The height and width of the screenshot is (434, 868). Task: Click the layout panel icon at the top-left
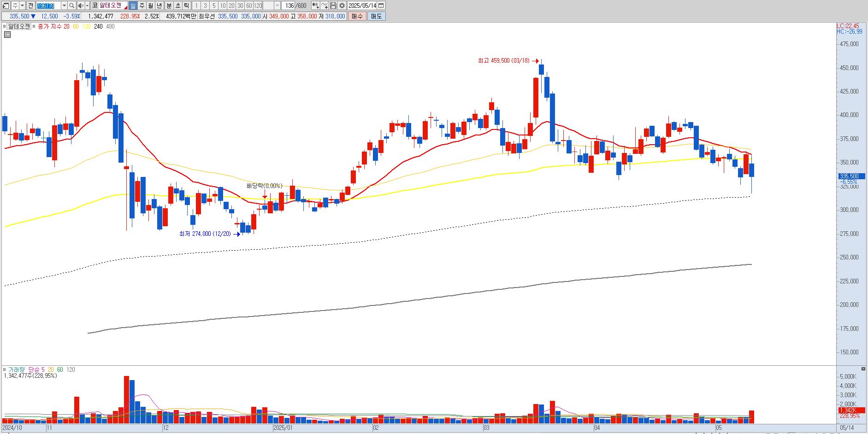[x=6, y=6]
